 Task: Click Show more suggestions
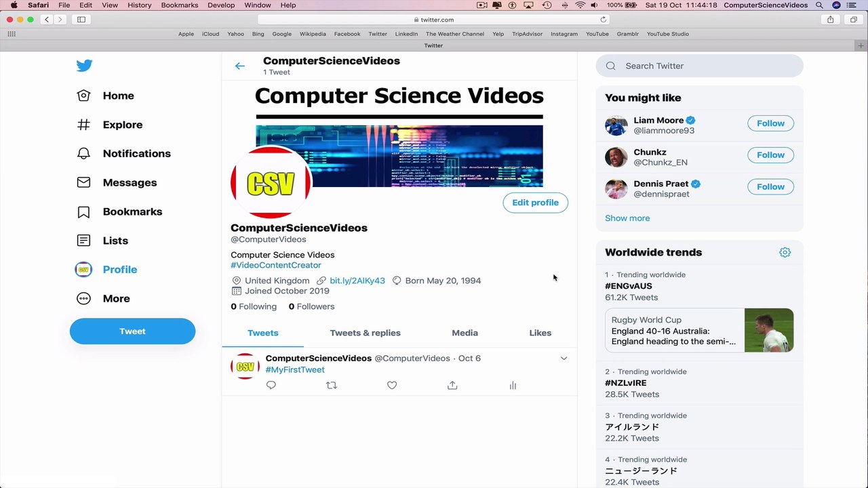tap(627, 218)
